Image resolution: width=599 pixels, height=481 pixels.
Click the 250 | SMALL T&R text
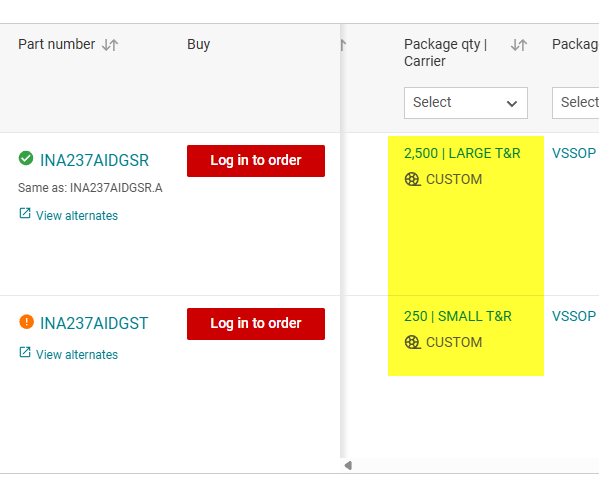click(458, 317)
